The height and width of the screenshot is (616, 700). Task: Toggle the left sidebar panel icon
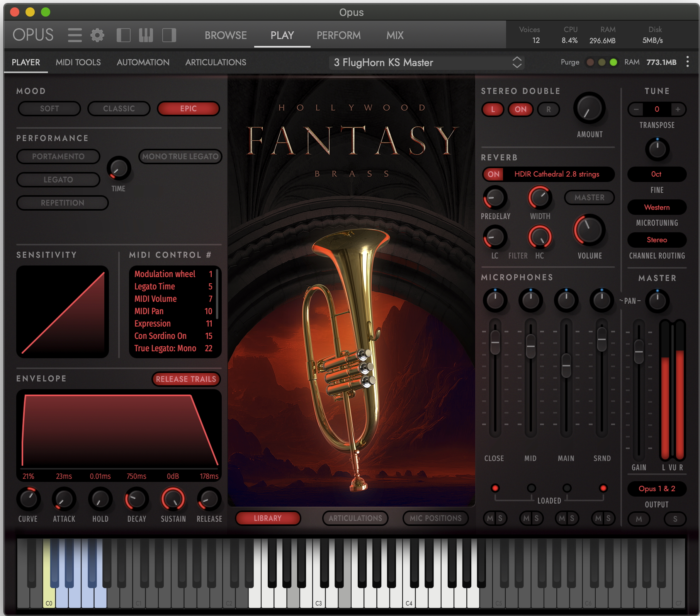click(x=123, y=35)
